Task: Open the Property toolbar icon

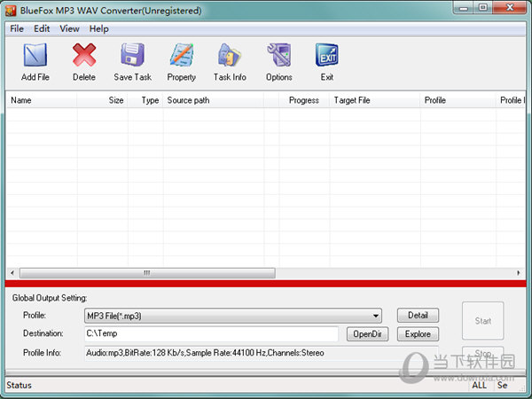Action: [x=182, y=55]
